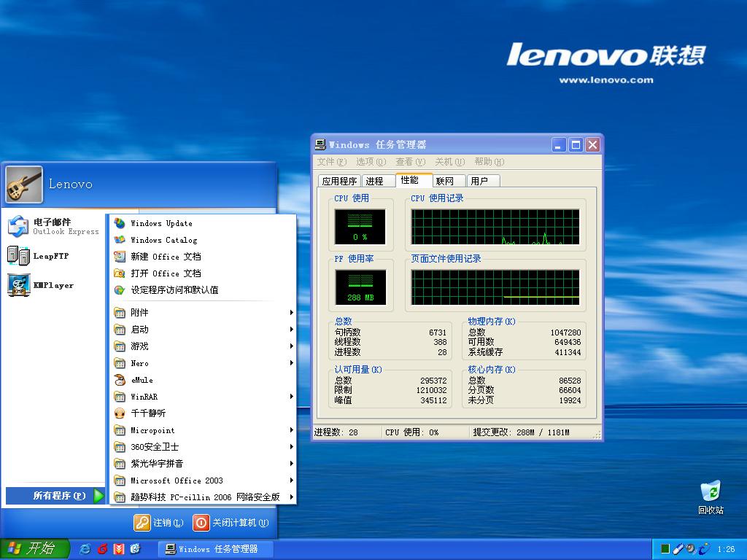Open the 关机(U) menu in Task Manager
Screen dimensions: 747x560
coord(449,162)
